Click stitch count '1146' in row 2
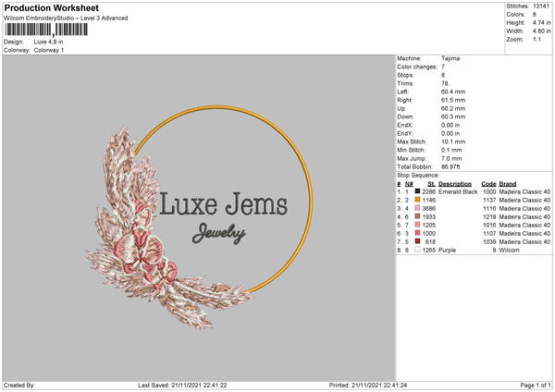Screen dimensions: 555x392 click(428, 201)
